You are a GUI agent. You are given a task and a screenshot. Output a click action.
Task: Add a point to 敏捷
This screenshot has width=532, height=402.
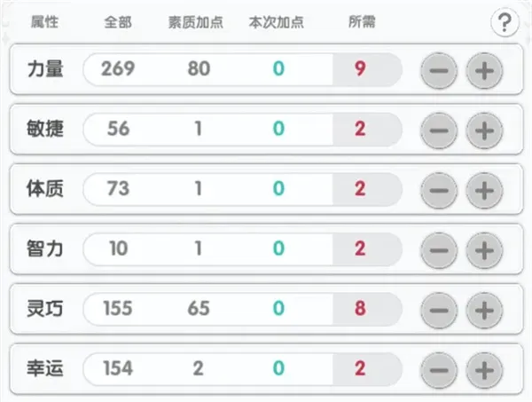[483, 130]
